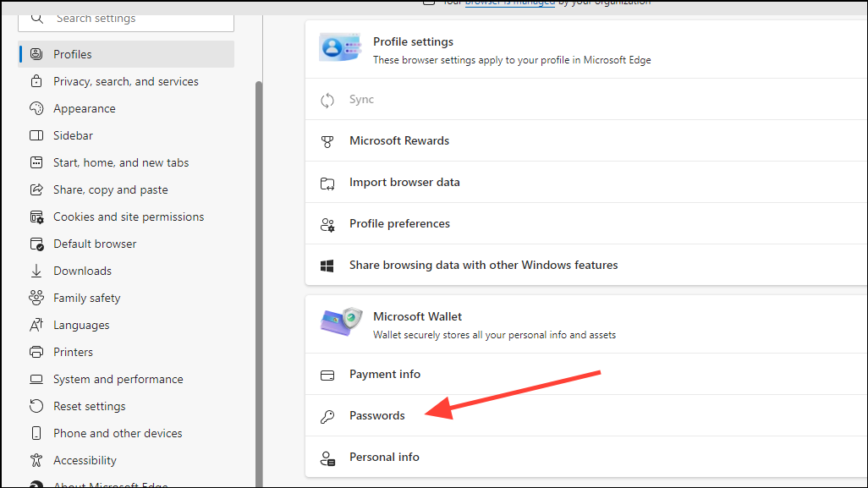Click the profile avatar image for Profile settings
The height and width of the screenshot is (488, 868).
[x=340, y=48]
